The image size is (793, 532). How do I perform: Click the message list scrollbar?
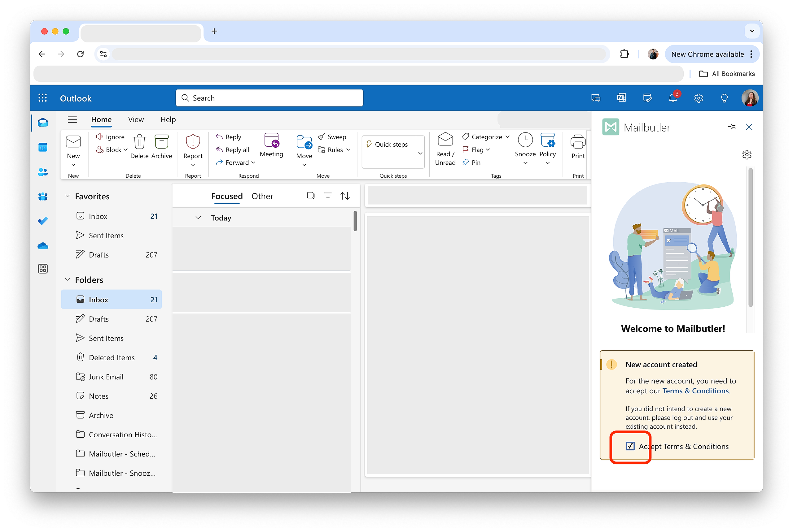point(355,221)
